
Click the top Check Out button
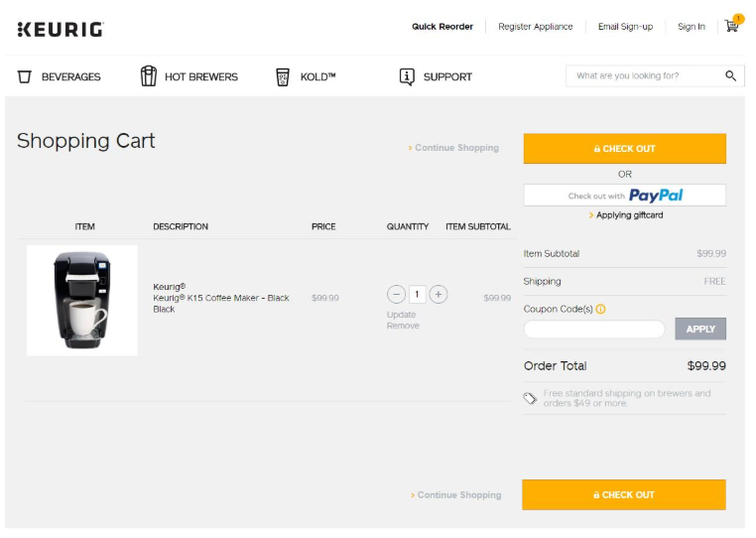(x=624, y=148)
